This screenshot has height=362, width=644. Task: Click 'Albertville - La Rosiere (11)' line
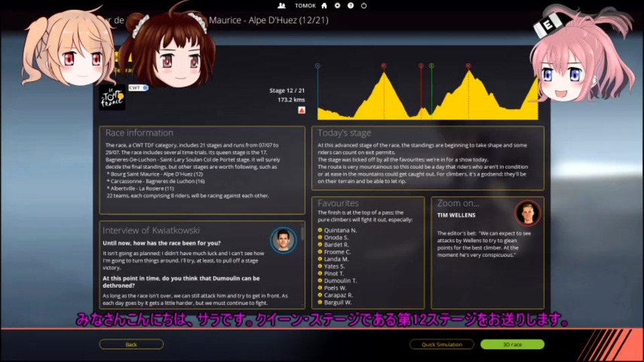[140, 188]
